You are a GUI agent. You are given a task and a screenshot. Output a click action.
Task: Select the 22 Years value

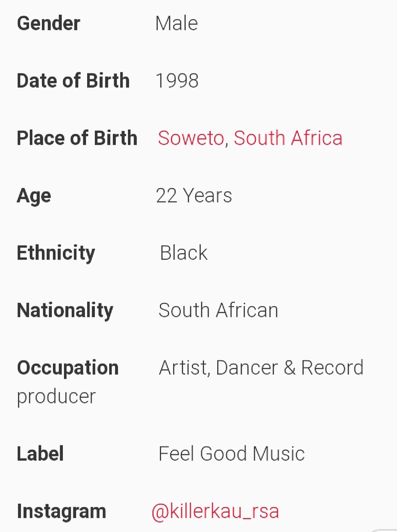point(194,195)
